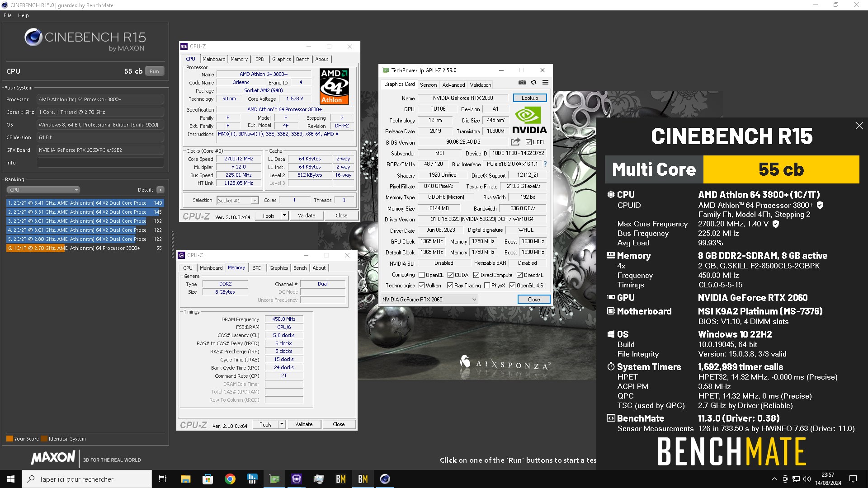Expand the Tools arrow in the CPU-Z processor window
Screen dimensions: 868x488
[x=284, y=216]
